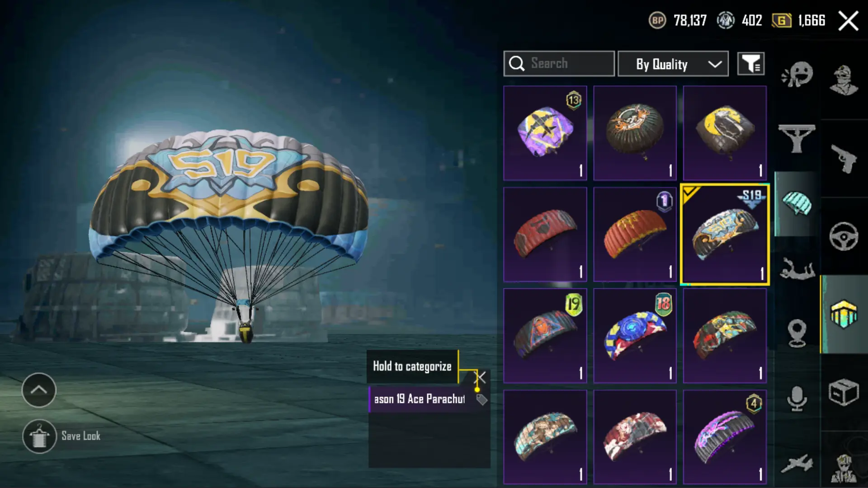
Task: Select the parachute with badge 19
Action: (x=545, y=336)
